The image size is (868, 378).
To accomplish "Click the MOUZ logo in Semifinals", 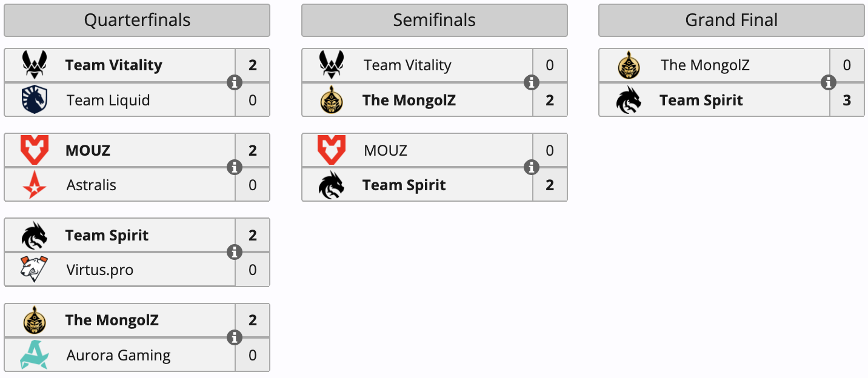I will [x=332, y=150].
